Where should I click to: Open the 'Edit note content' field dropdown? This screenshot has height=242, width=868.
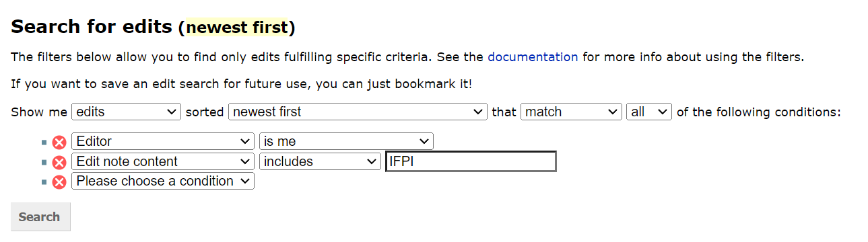pyautogui.click(x=163, y=161)
